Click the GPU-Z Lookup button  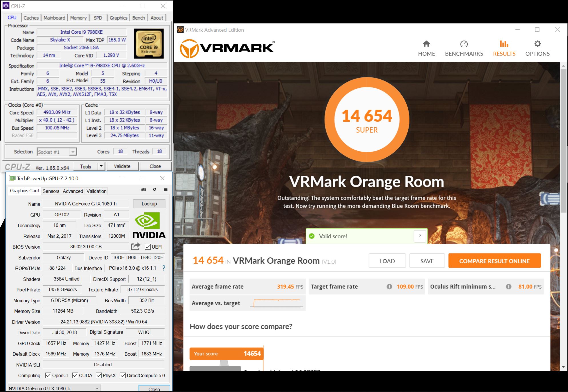click(x=149, y=204)
